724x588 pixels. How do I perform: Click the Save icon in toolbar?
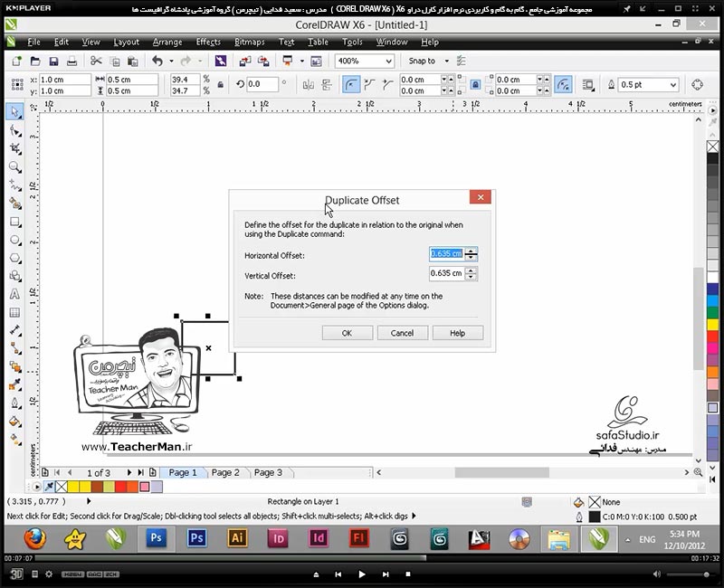click(53, 61)
